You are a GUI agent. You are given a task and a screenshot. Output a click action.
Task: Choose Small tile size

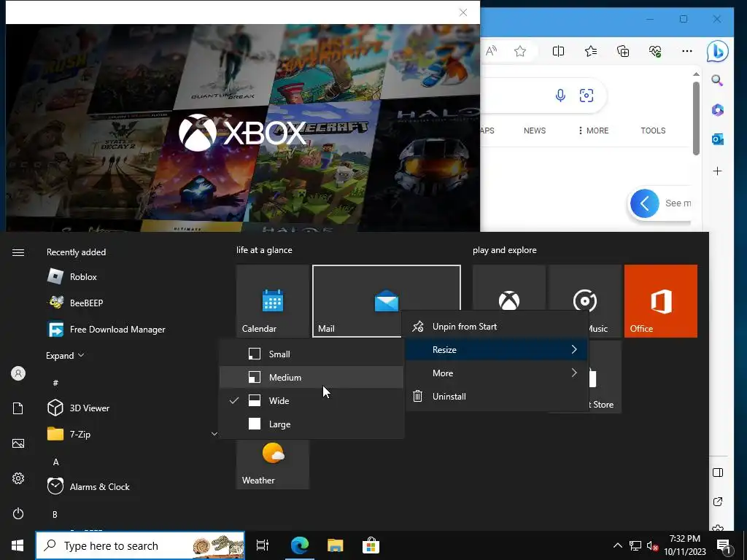coord(311,354)
